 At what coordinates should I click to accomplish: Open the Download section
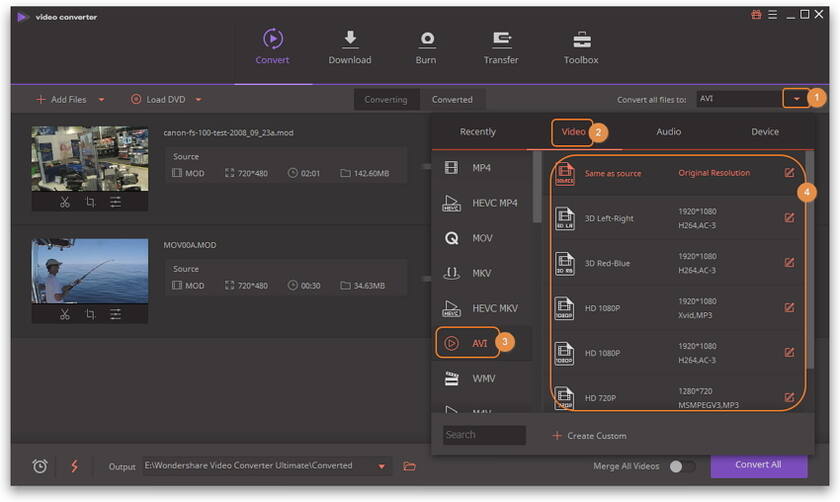[350, 47]
